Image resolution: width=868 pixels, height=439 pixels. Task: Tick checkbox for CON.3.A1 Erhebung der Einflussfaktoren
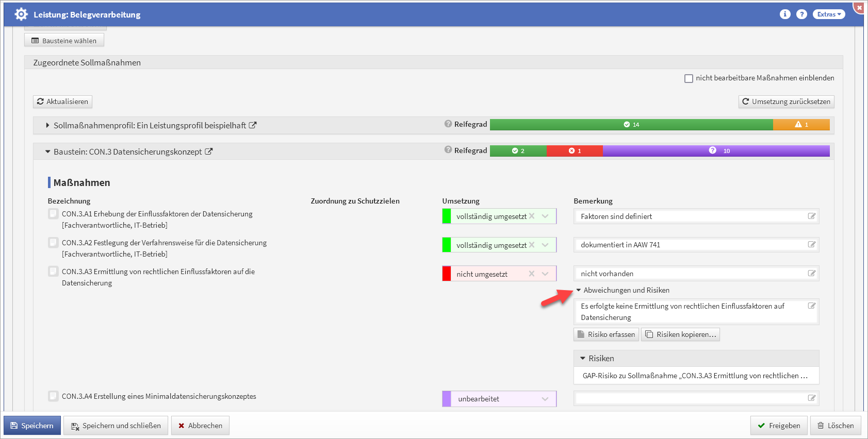point(53,214)
